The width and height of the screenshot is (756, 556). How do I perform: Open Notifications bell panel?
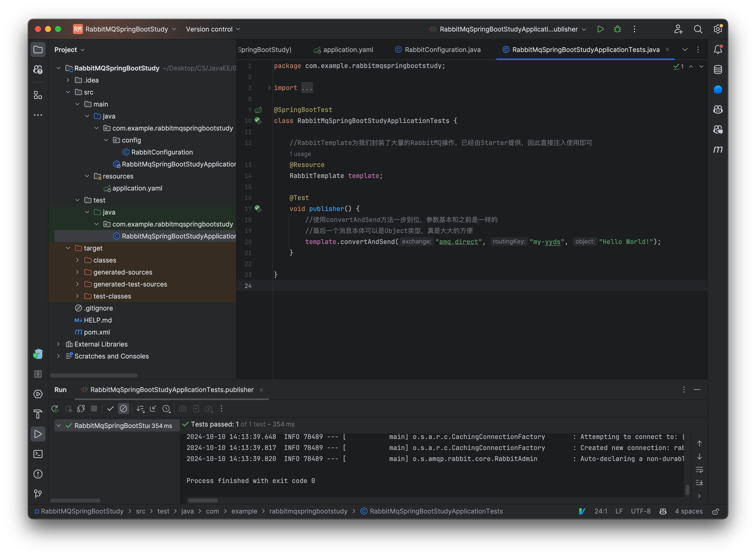(718, 49)
